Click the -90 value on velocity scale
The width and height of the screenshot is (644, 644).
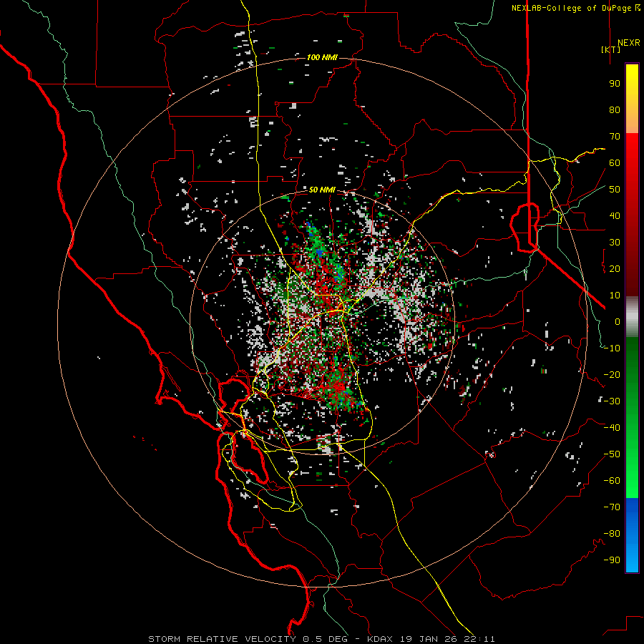point(612,560)
